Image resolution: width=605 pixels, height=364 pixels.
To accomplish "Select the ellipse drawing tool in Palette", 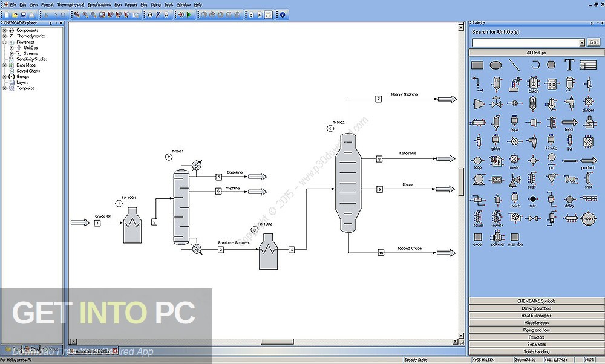I will click(x=495, y=65).
